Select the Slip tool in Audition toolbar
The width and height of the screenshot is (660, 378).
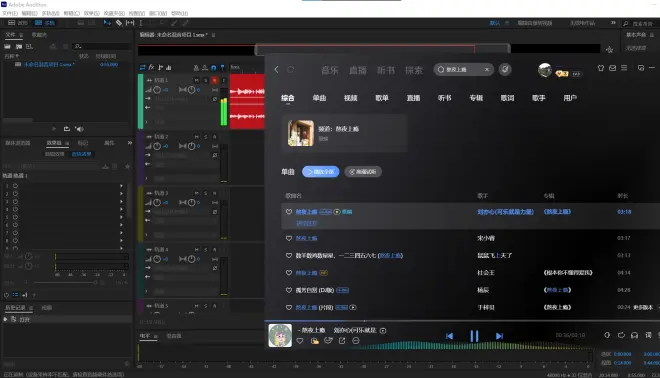pos(130,23)
